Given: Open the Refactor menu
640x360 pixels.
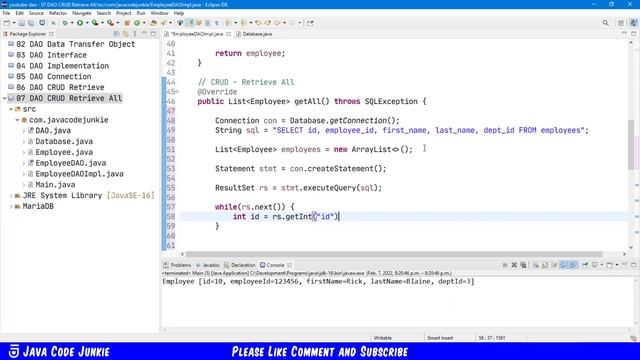Looking at the screenshot, I should [58, 13].
